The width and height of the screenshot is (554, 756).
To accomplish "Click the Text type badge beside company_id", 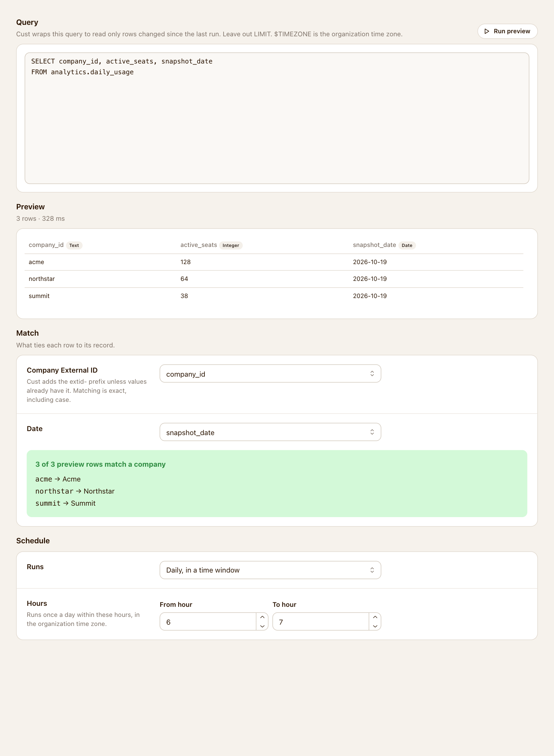I will [x=74, y=245].
